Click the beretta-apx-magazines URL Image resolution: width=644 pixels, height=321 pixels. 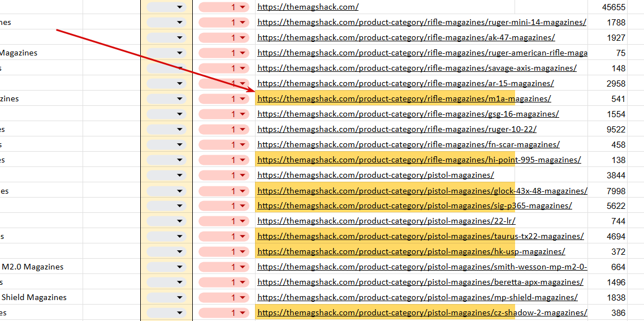pyautogui.click(x=421, y=282)
